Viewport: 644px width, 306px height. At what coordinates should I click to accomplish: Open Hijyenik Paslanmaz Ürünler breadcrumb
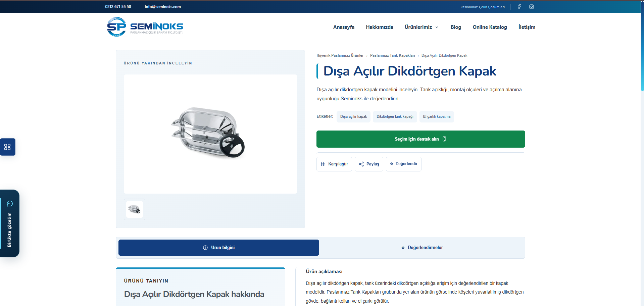click(340, 56)
